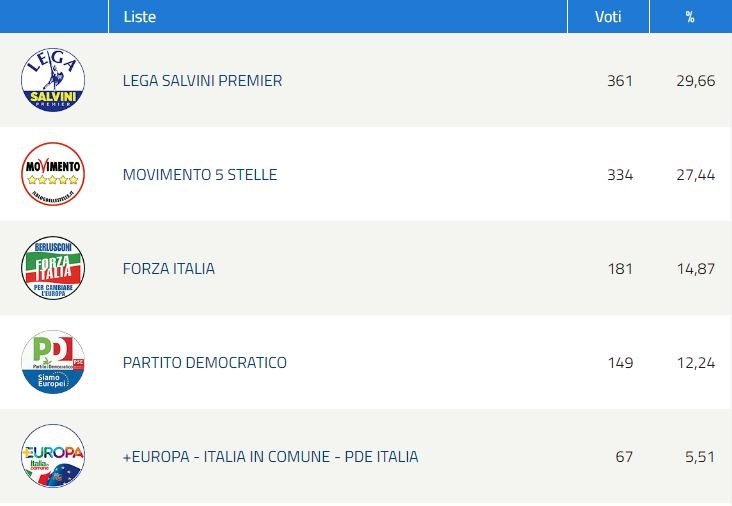Open FORZA ITALIA list name

(x=169, y=268)
